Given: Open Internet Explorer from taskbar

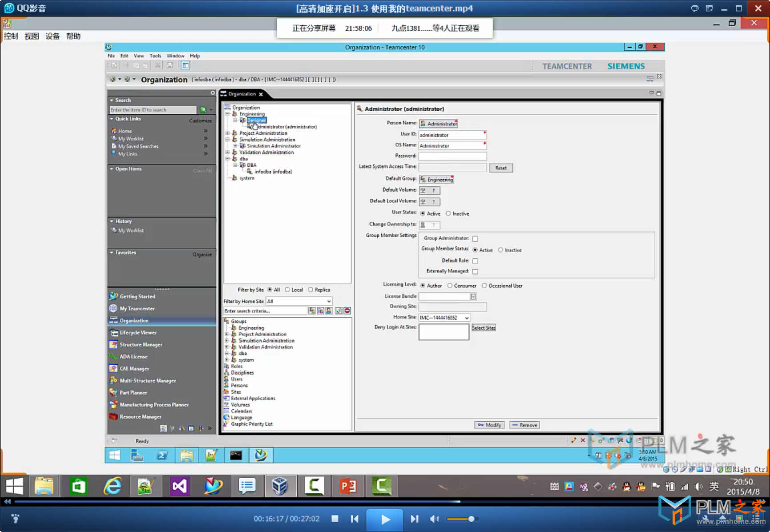Looking at the screenshot, I should click(112, 486).
